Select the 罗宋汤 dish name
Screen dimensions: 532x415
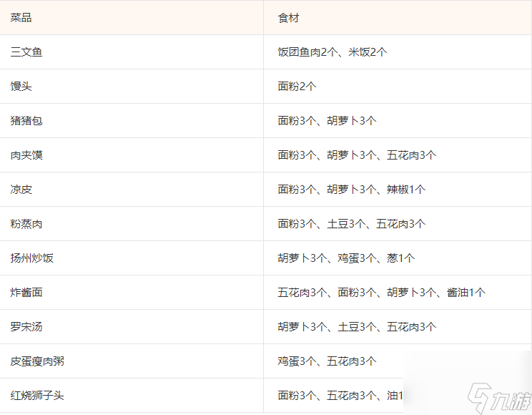[26, 327]
